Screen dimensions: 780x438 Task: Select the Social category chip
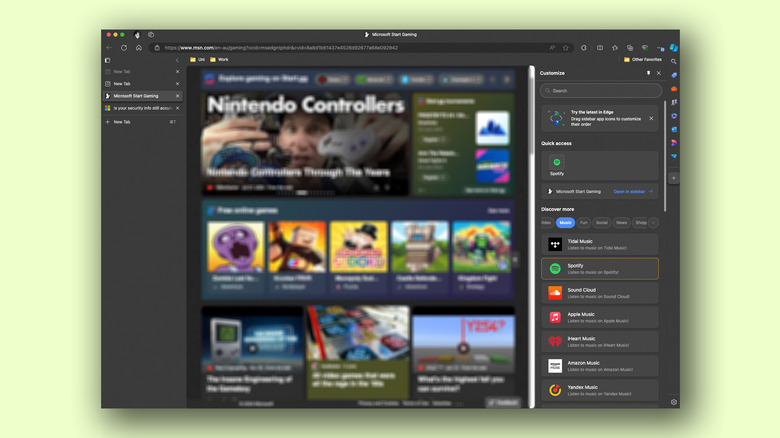pyautogui.click(x=602, y=222)
